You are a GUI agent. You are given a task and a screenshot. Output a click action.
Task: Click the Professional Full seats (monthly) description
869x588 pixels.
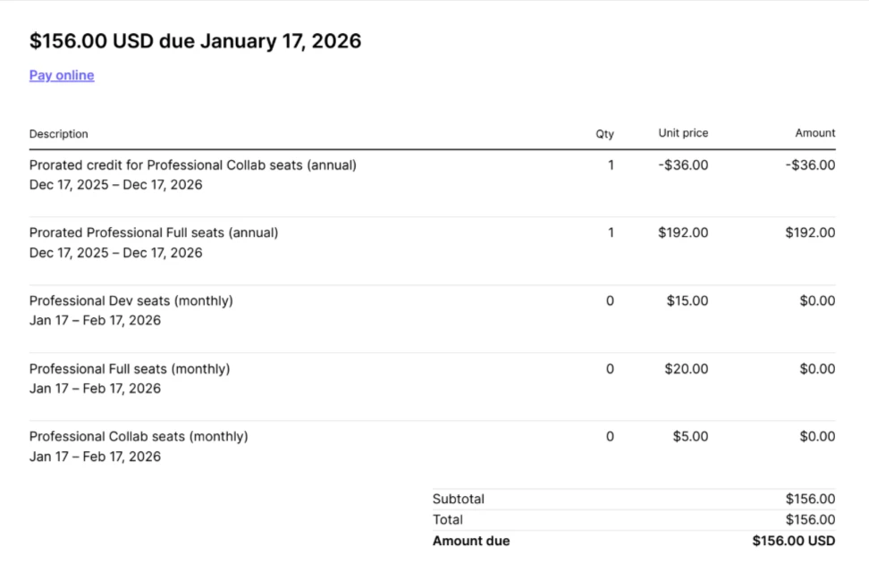[130, 369]
